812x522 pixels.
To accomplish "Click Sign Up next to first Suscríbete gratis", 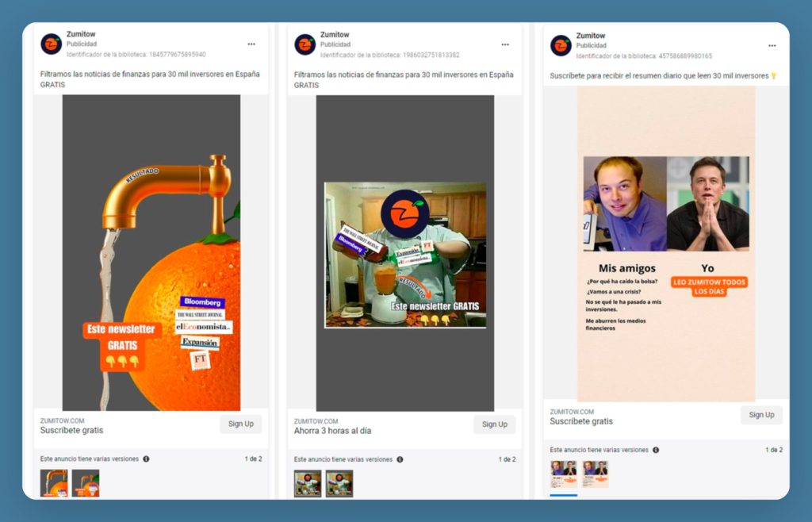I will point(241,424).
